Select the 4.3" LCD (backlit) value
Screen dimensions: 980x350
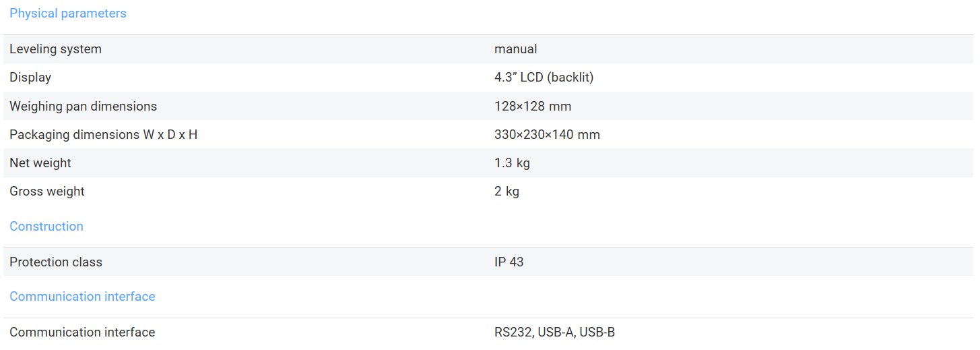[x=544, y=78]
